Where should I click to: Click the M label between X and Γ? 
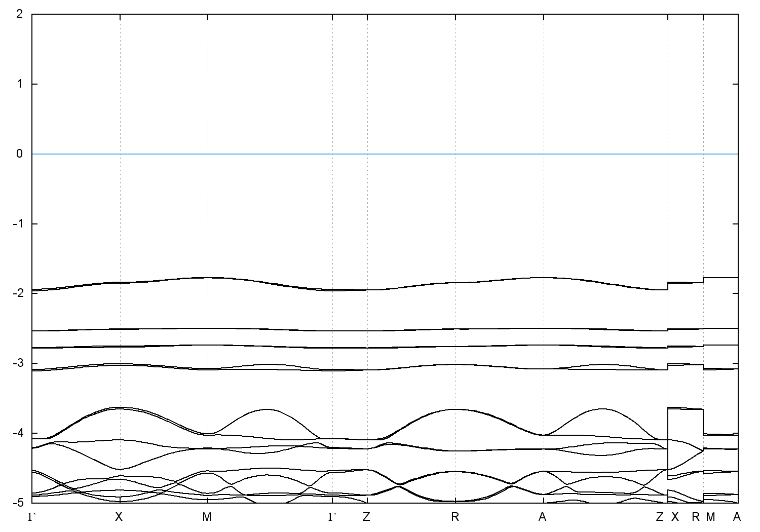[x=207, y=517]
